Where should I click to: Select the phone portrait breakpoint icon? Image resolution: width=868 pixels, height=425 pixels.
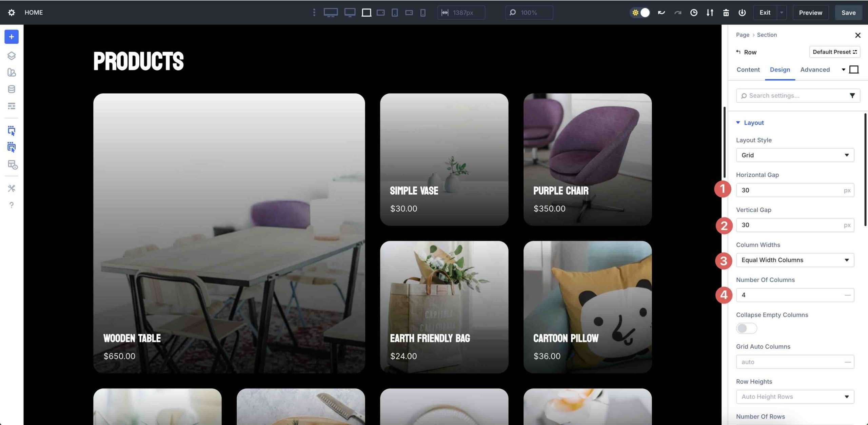coord(422,13)
